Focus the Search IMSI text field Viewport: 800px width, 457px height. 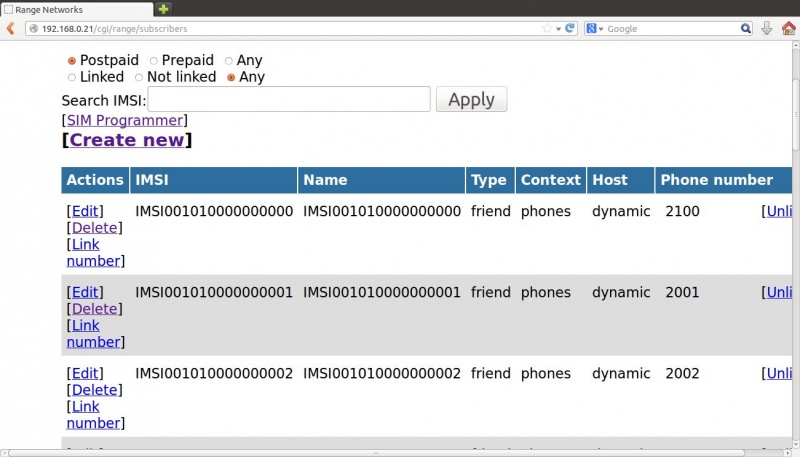(289, 99)
